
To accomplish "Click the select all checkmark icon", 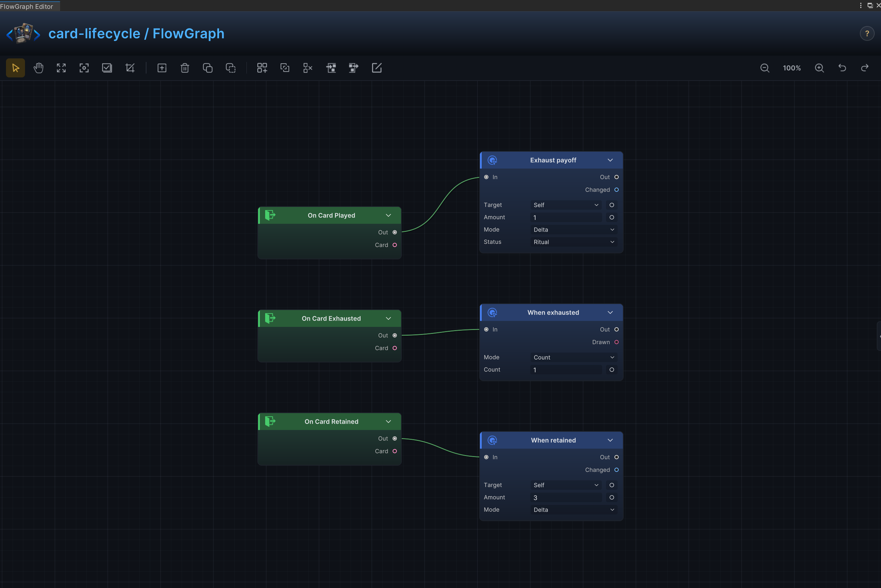I will (107, 68).
